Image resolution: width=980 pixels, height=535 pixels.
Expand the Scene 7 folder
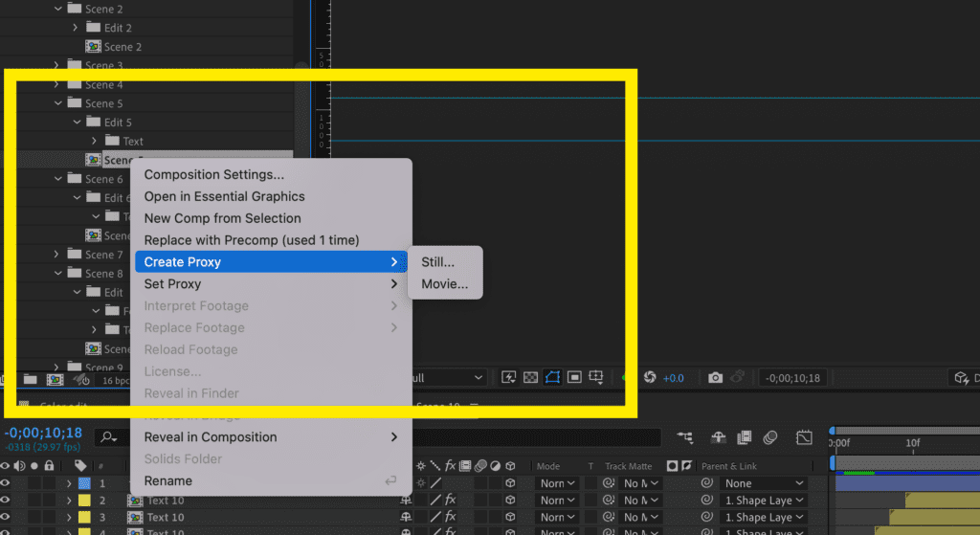[x=56, y=255]
